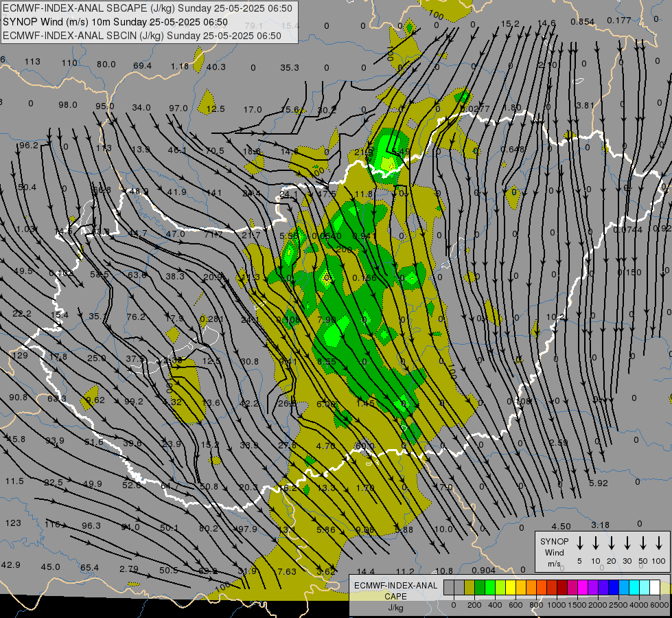The image size is (672, 618).
Task: Pick the pure yellow CAPE legend swatch
Action: point(511,587)
